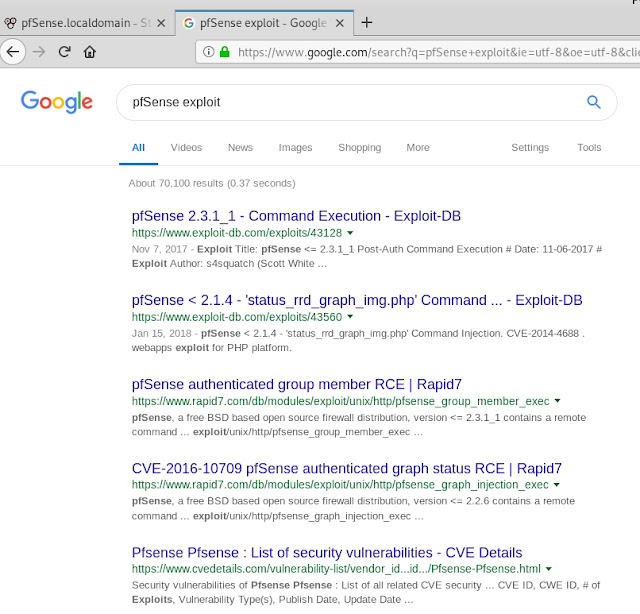Select the All results tab
Image resolution: width=640 pixels, height=614 pixels.
point(138,148)
